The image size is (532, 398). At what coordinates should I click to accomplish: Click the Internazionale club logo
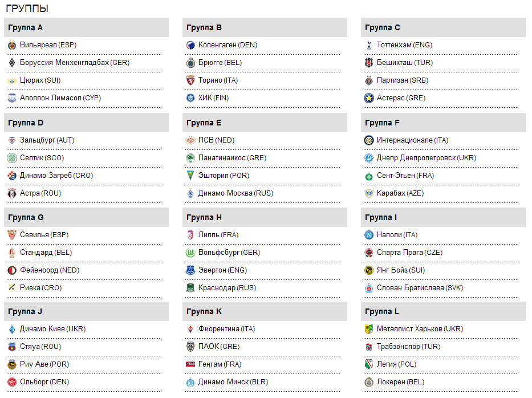pos(369,140)
